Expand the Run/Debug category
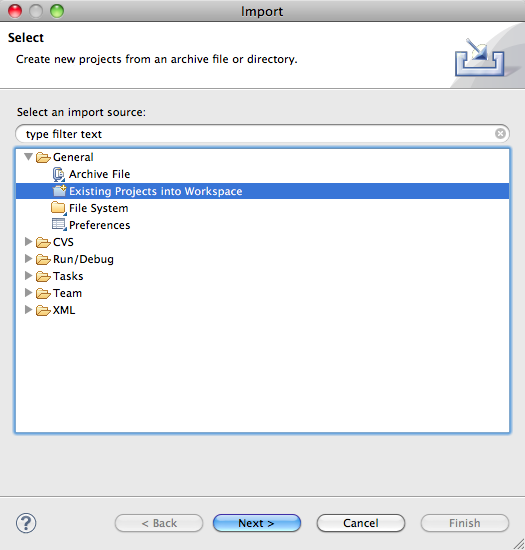This screenshot has height=550, width=525. coord(28,259)
